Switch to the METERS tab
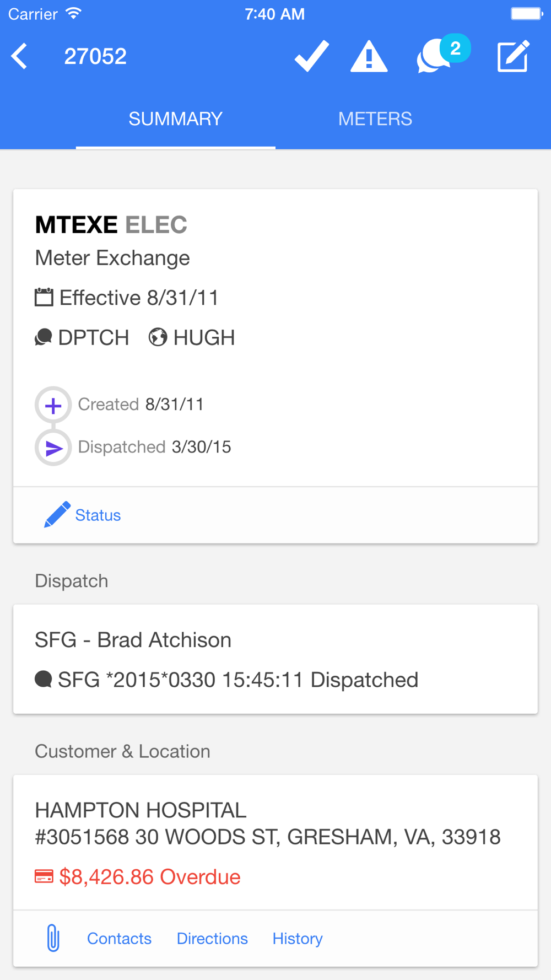551x980 pixels. (375, 119)
